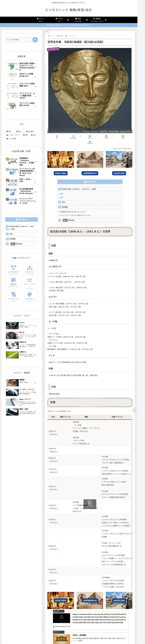Jump to 参考情報 in the article 目次
The image size is (145, 644).
[65, 207]
